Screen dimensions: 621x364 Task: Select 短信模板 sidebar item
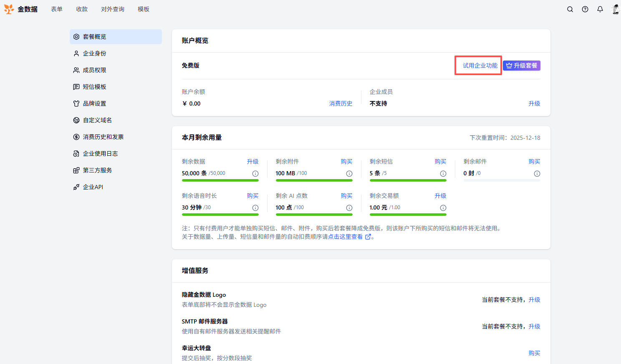tap(94, 87)
